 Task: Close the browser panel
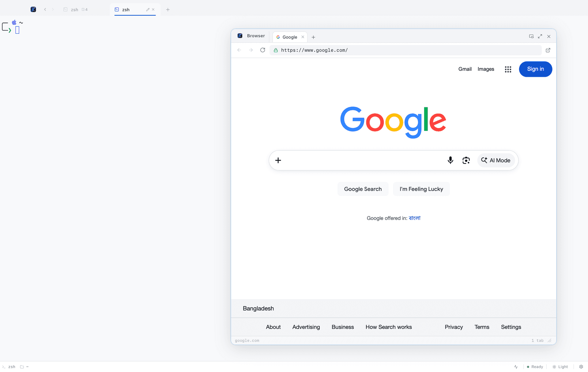pyautogui.click(x=549, y=36)
